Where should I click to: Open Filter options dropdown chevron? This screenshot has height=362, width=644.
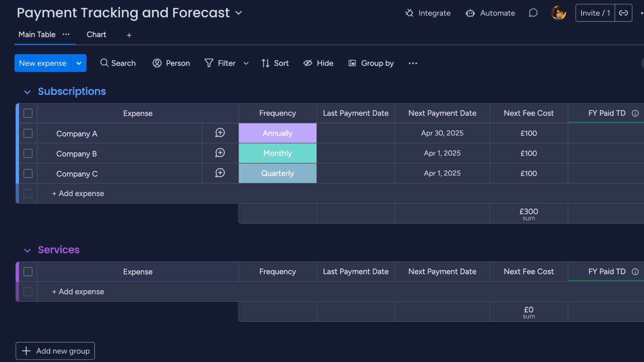coord(246,63)
